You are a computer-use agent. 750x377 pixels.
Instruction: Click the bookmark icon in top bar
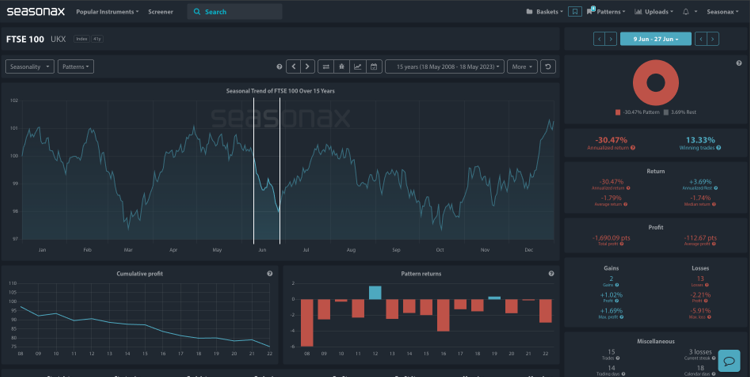pyautogui.click(x=575, y=11)
